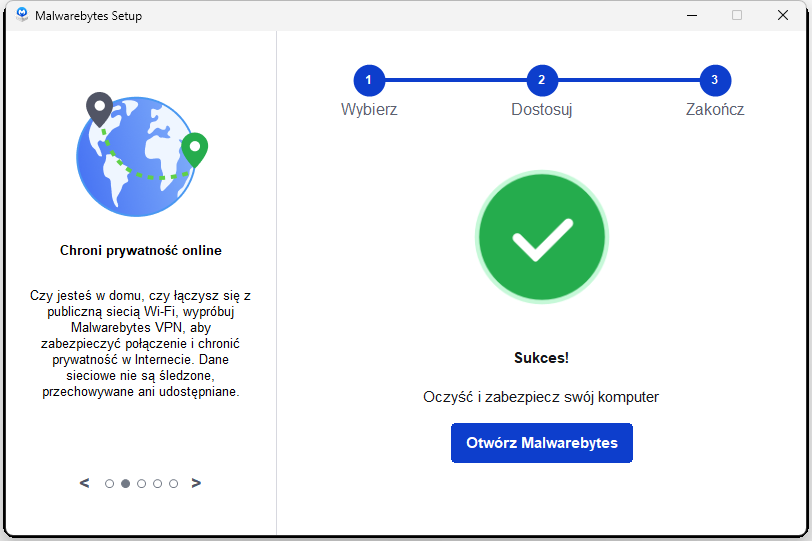Select the second carousel dot
Screen dimensions: 812x541
(x=125, y=484)
